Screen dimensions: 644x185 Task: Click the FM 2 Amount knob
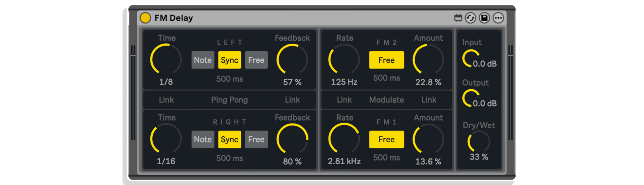pyautogui.click(x=428, y=59)
